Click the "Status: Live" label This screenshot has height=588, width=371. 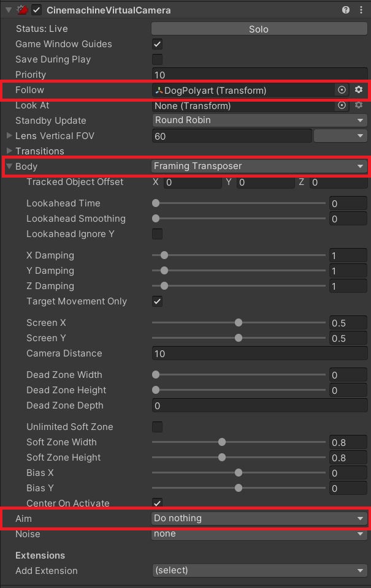coord(42,29)
